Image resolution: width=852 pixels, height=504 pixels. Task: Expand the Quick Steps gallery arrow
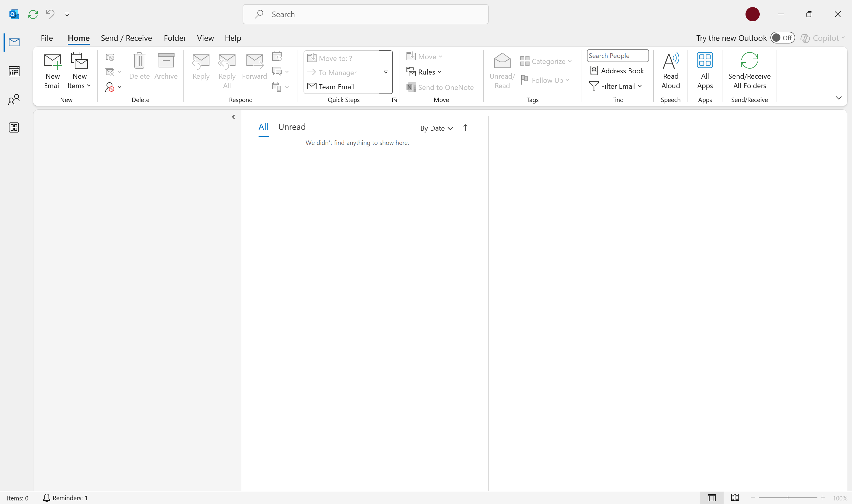(385, 72)
